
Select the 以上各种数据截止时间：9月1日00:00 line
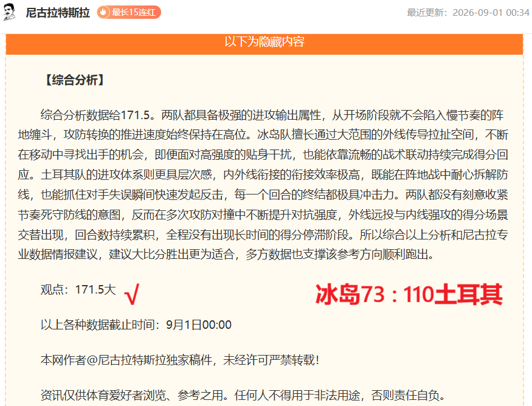[x=136, y=325]
